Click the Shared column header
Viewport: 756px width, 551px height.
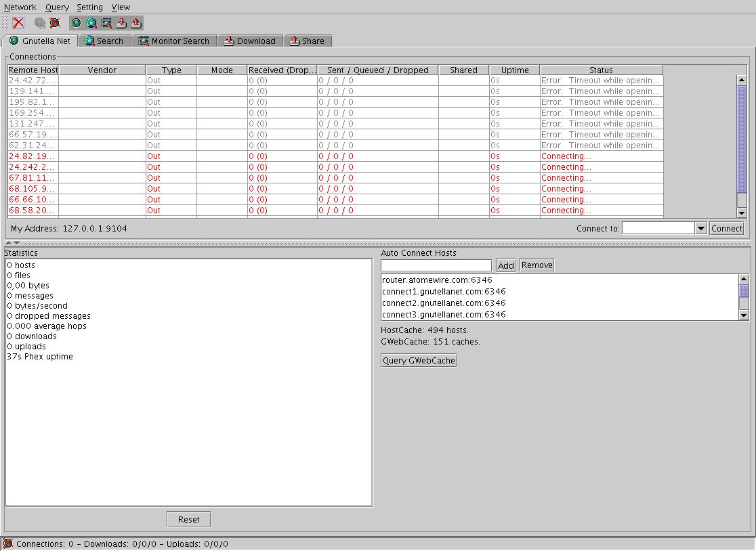point(463,70)
